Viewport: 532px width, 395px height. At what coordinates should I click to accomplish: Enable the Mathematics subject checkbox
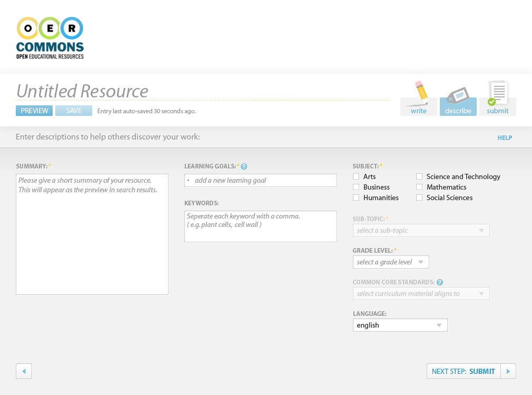pos(419,187)
